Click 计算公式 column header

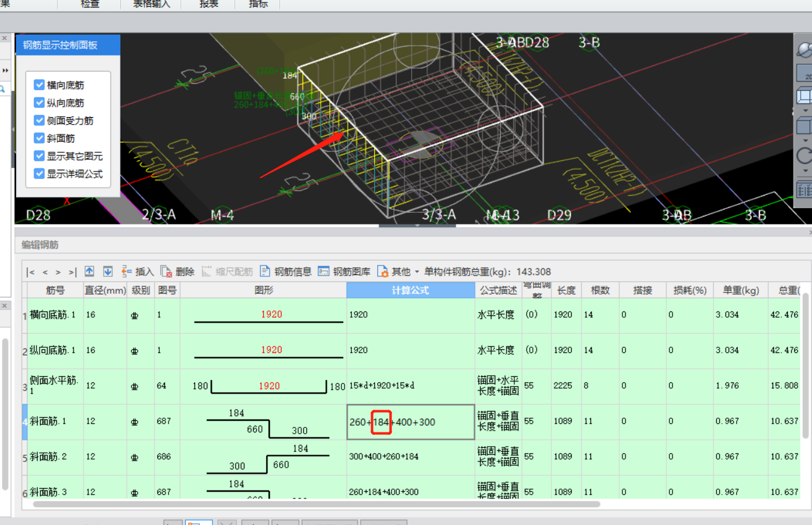coord(411,290)
